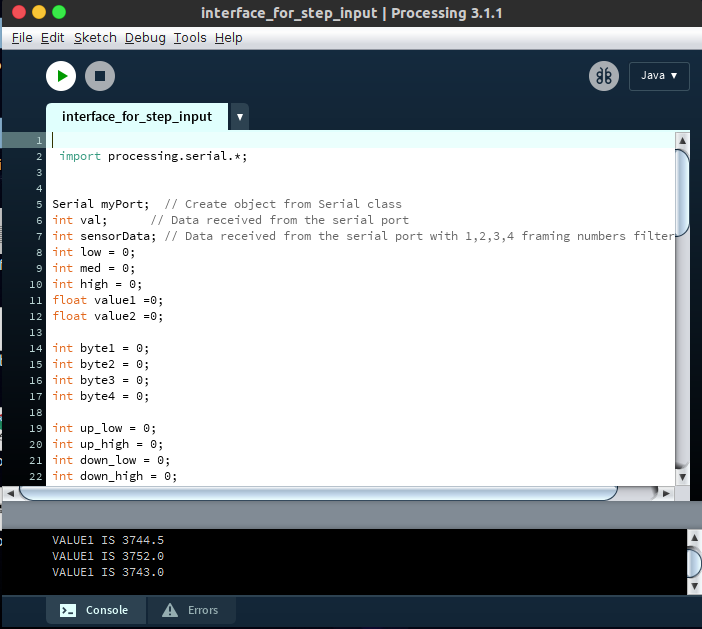This screenshot has width=702, height=629.
Task: Click the 'int down_high = 0;' line
Action: (115, 476)
